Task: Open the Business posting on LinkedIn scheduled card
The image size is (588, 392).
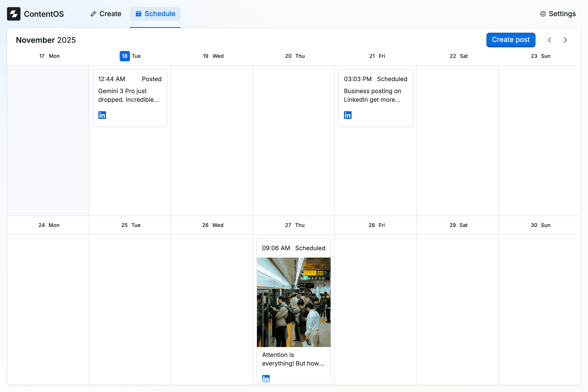Action: pyautogui.click(x=375, y=97)
